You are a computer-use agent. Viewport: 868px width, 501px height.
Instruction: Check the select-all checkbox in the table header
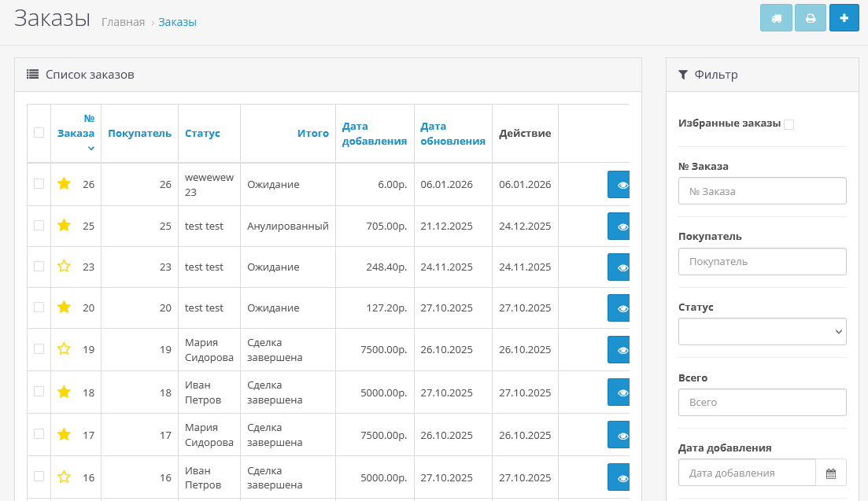pyautogui.click(x=39, y=133)
